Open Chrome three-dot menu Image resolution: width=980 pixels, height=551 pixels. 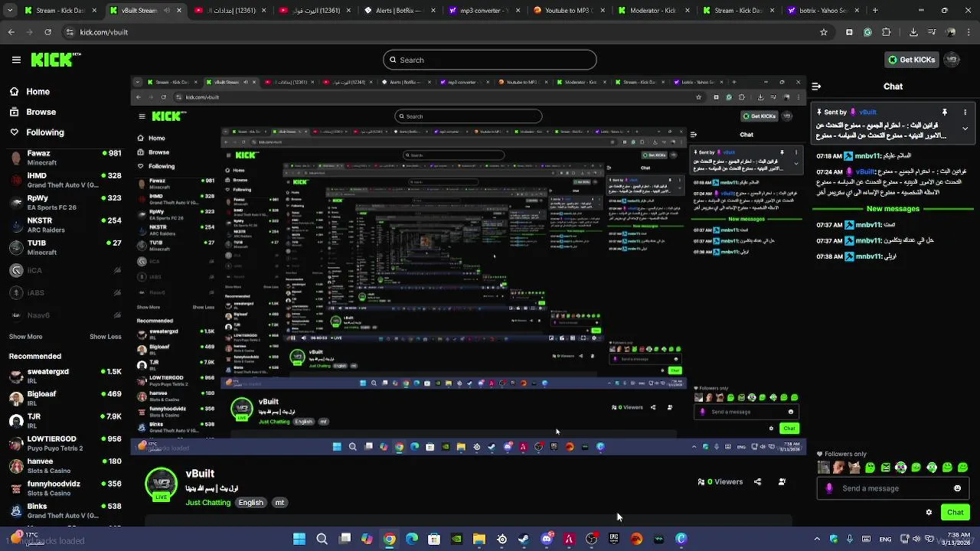969,32
